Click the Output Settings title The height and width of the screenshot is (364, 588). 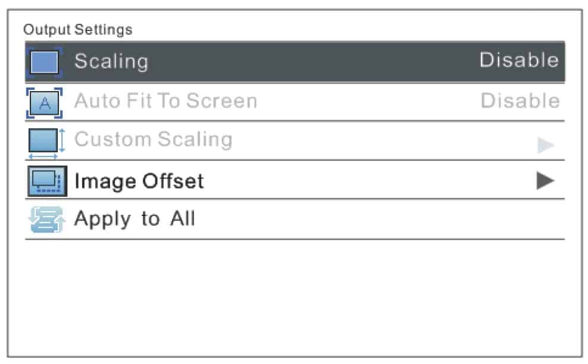pyautogui.click(x=78, y=30)
